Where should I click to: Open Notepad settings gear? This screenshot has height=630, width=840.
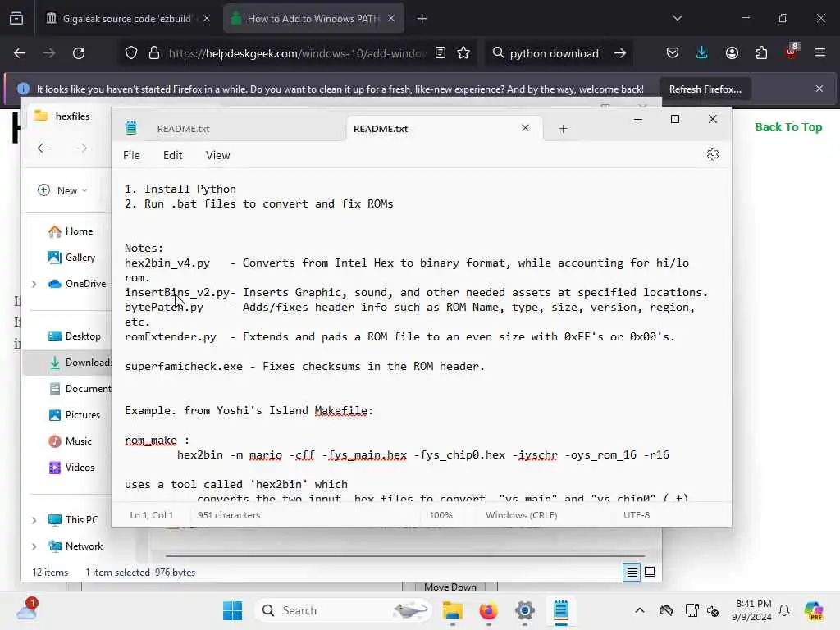tap(713, 154)
